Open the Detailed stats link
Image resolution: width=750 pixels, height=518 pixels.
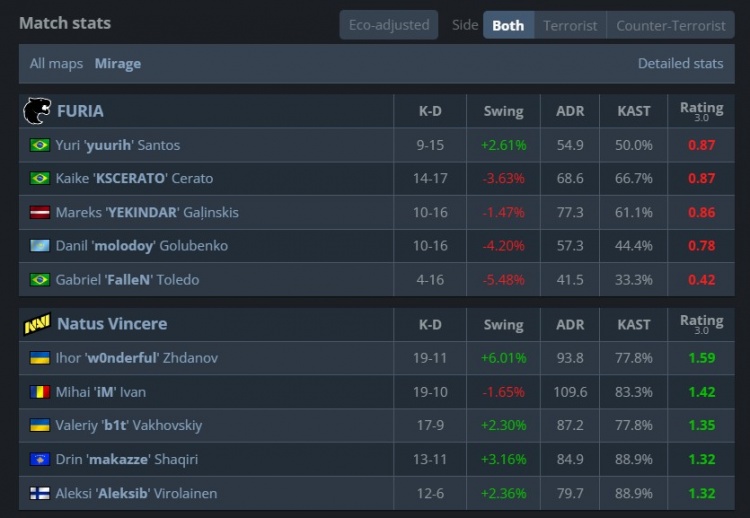click(x=680, y=64)
